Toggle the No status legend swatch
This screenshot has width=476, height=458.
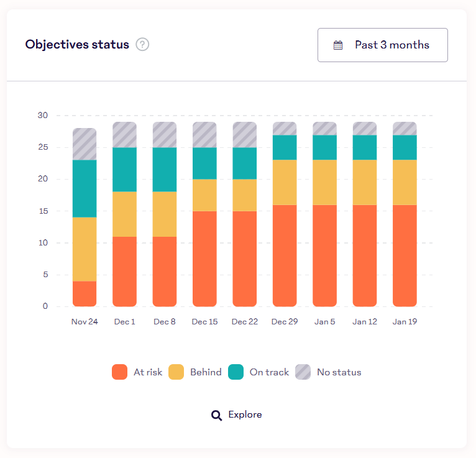(303, 372)
